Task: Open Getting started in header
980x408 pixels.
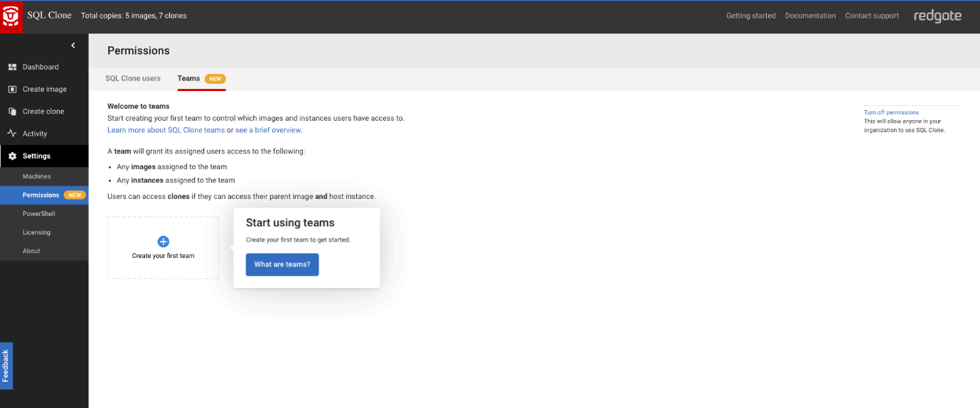Action: (x=751, y=16)
